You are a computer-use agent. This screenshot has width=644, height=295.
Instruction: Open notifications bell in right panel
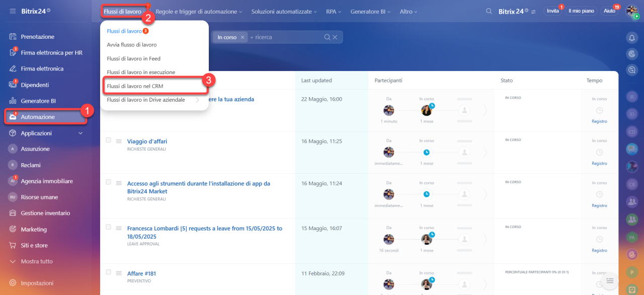pyautogui.click(x=632, y=37)
